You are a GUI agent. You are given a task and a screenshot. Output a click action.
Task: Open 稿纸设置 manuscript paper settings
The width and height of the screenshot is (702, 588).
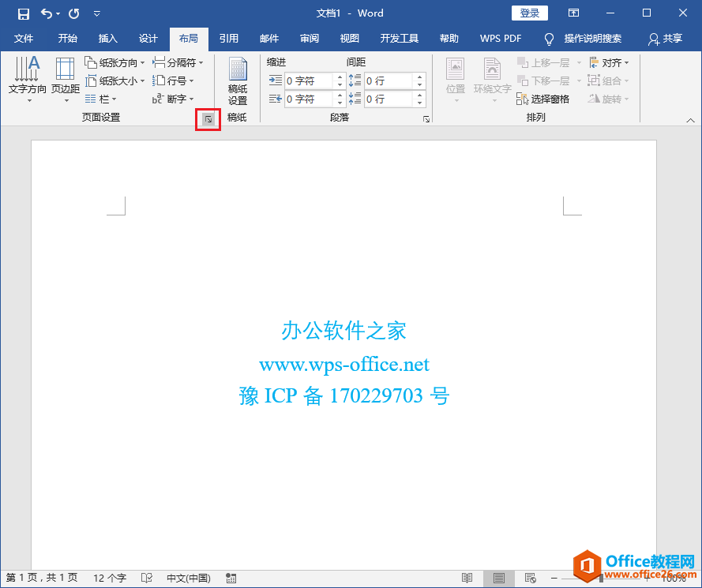tap(238, 81)
